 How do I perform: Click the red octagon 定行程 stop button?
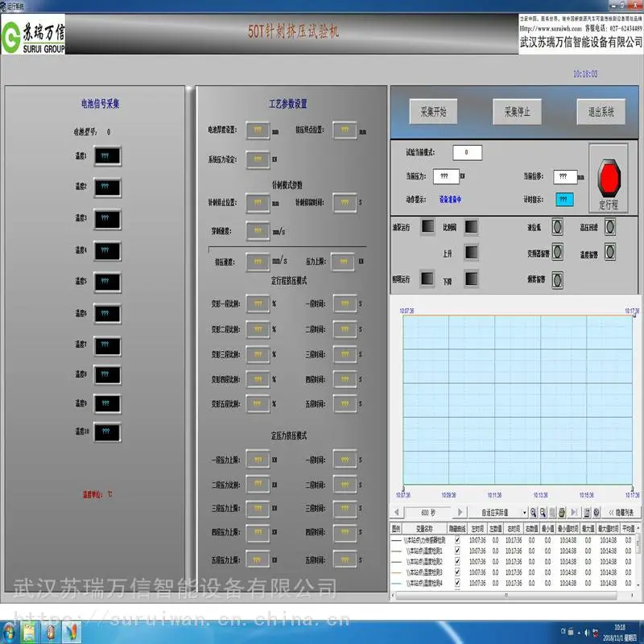pos(609,178)
